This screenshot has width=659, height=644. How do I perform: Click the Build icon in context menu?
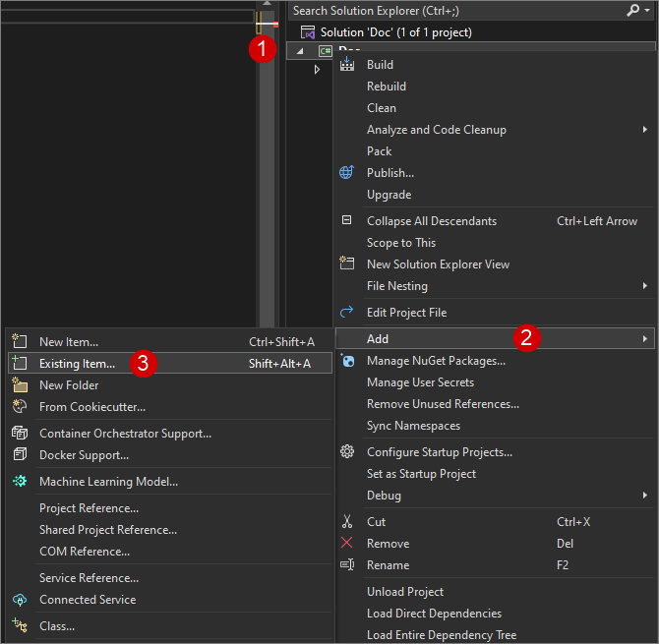(346, 65)
